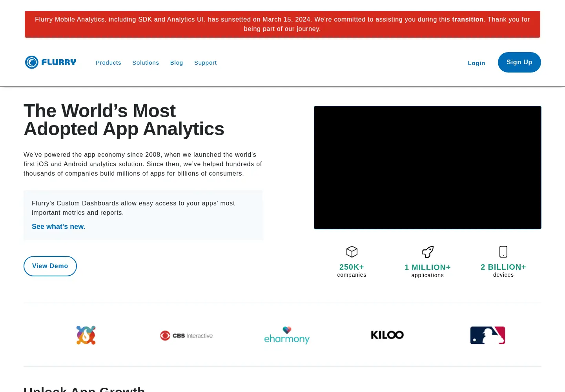Click the Login link

476,63
